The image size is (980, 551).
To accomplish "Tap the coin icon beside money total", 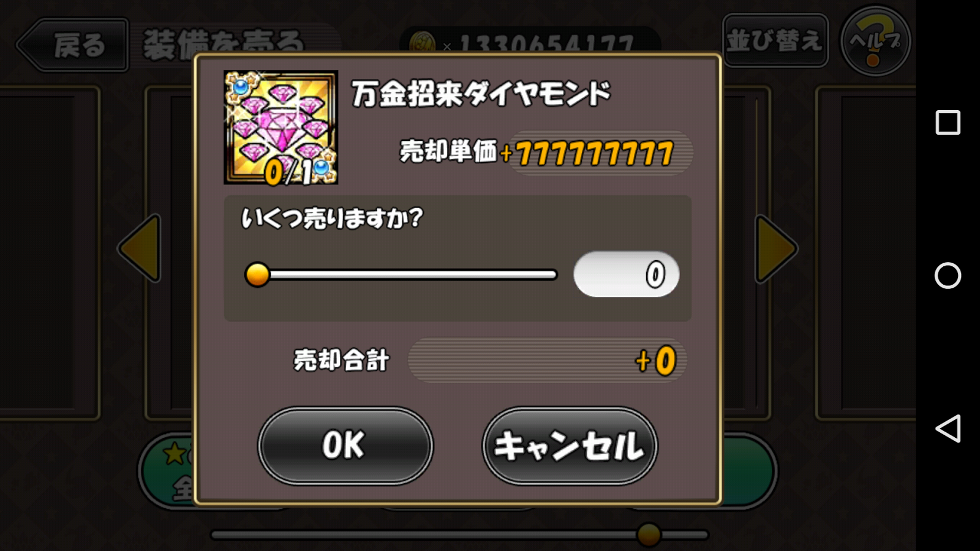I will point(421,42).
